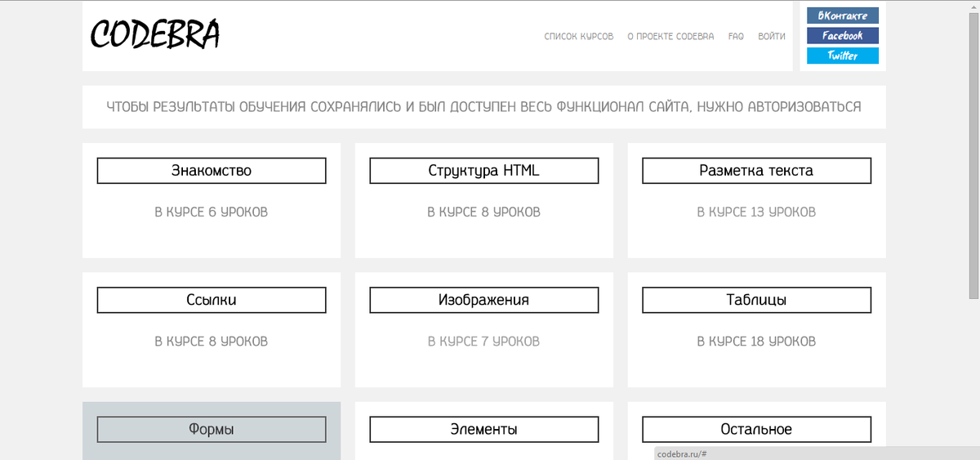The width and height of the screenshot is (980, 460).
Task: Click the ВОЙТИ login link
Action: pos(772,37)
